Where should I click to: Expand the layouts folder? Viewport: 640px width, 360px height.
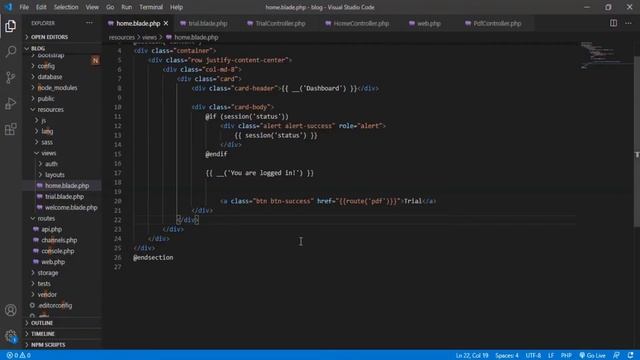tap(55, 175)
